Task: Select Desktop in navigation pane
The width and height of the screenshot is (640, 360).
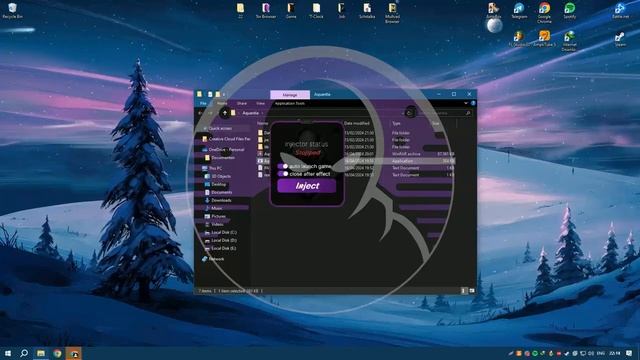Action: click(x=215, y=184)
